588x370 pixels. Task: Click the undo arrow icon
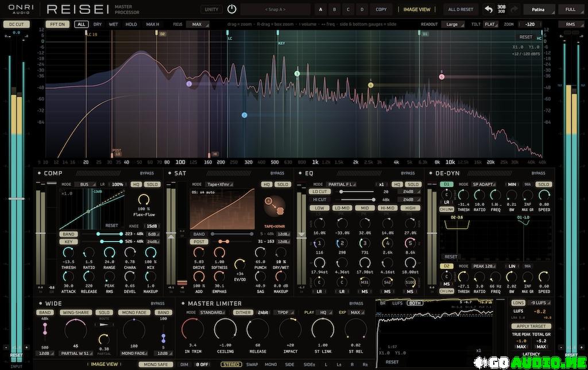[488, 9]
